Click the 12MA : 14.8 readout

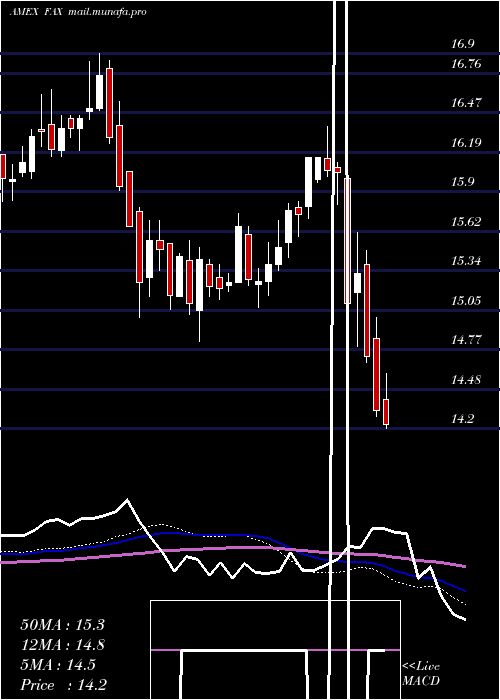coord(62,645)
